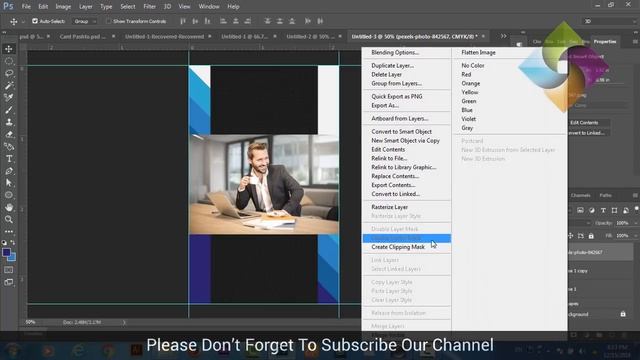The image size is (640, 360).
Task: Click the background color swatch
Action: [x=13, y=258]
